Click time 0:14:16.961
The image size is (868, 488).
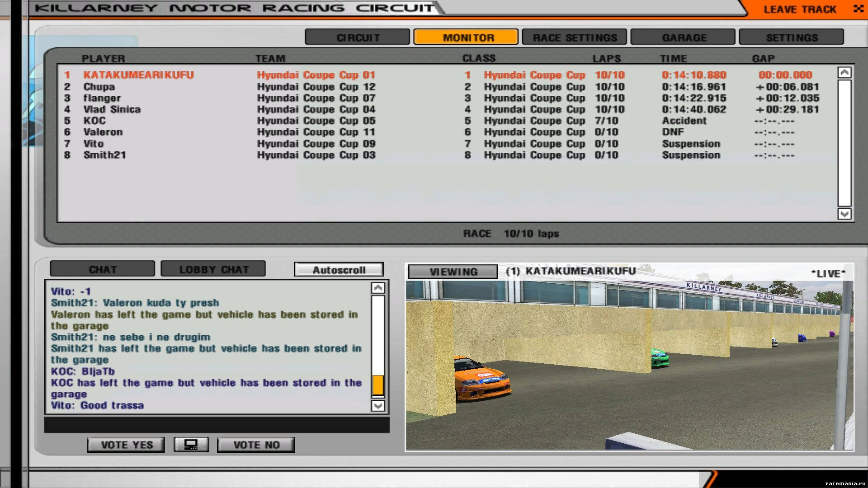pyautogui.click(x=694, y=87)
